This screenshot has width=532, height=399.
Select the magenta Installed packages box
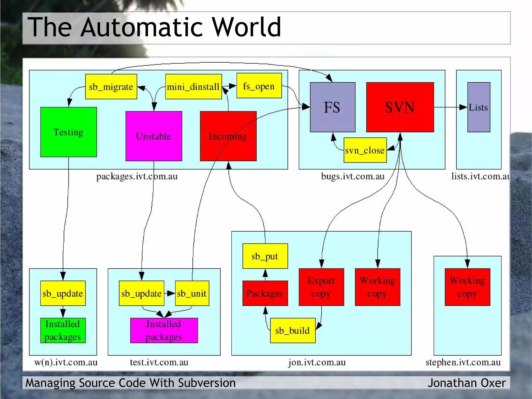[164, 330]
